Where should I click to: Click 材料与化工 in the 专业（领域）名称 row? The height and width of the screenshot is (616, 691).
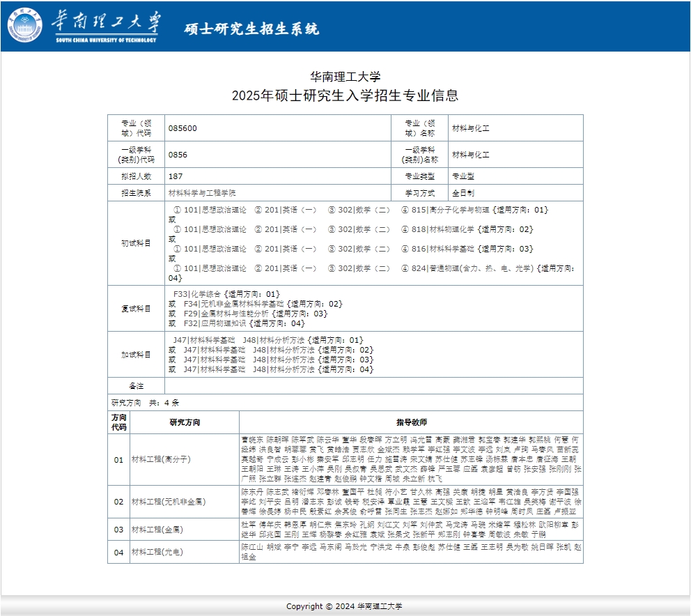(x=470, y=128)
